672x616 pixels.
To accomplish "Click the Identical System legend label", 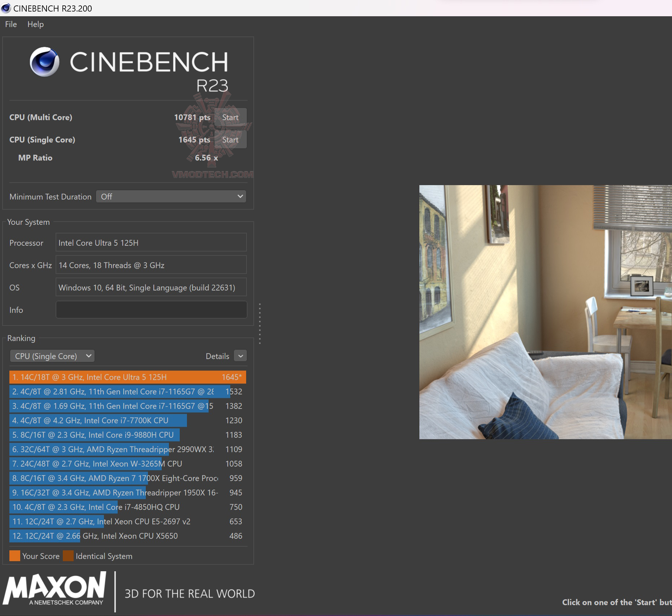I will [x=104, y=556].
